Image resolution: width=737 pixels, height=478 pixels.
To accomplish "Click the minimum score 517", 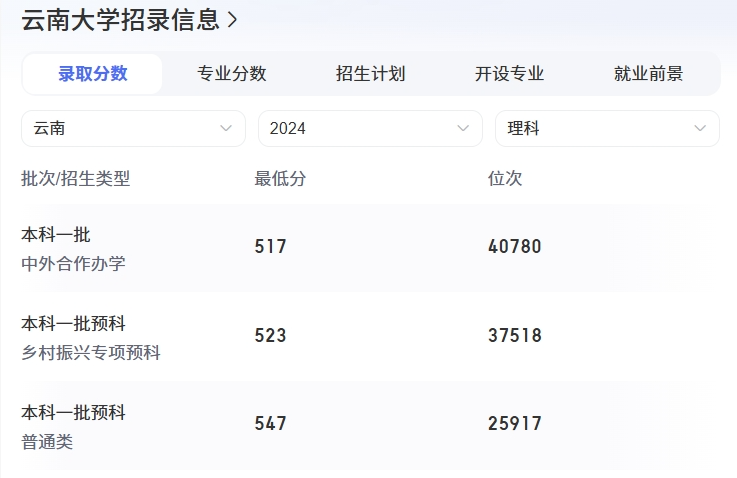I will [270, 246].
